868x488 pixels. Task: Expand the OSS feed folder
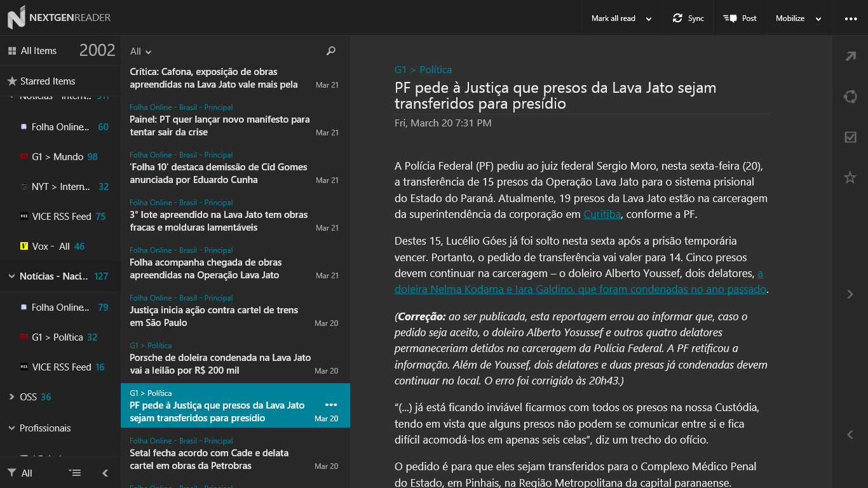tap(11, 397)
